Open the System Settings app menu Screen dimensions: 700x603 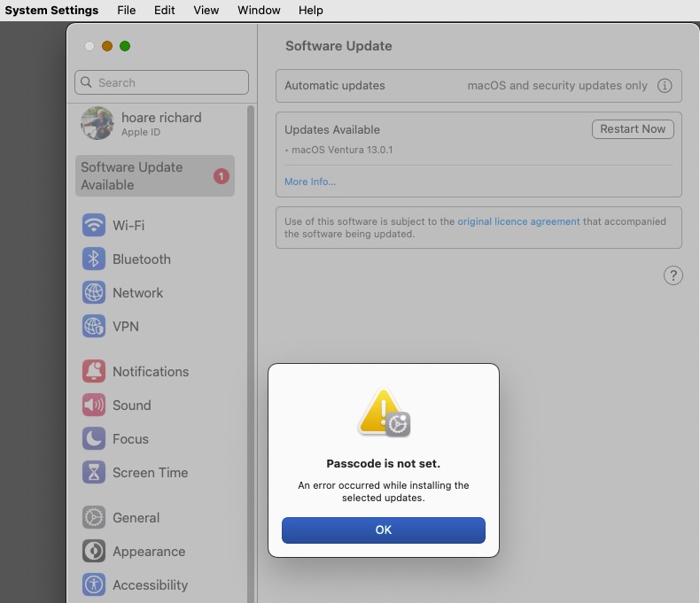(51, 10)
